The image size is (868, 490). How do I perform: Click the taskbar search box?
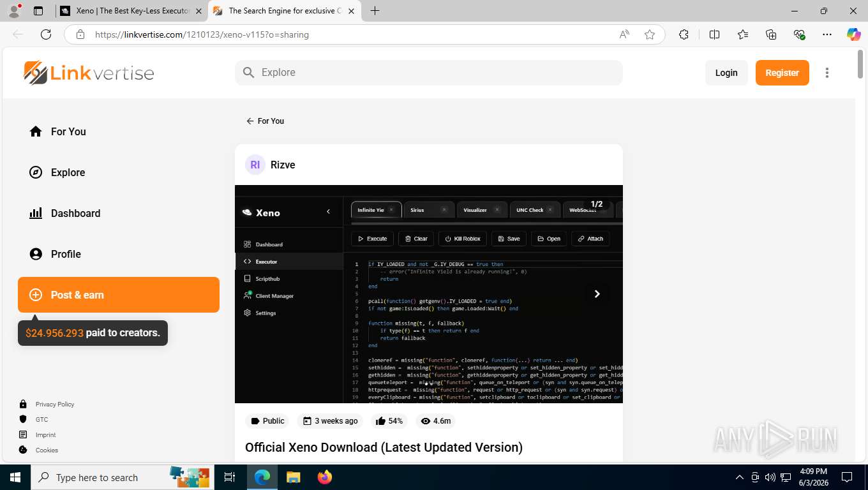click(121, 477)
